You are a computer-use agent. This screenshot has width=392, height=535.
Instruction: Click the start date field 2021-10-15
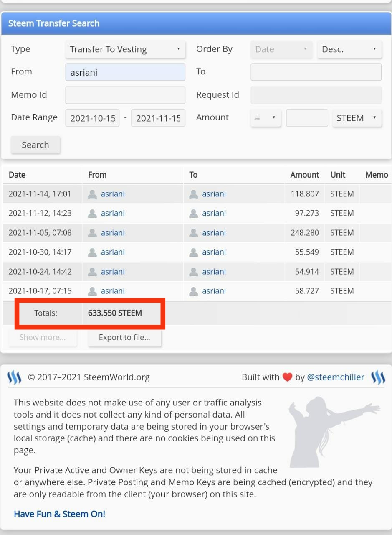[93, 118]
